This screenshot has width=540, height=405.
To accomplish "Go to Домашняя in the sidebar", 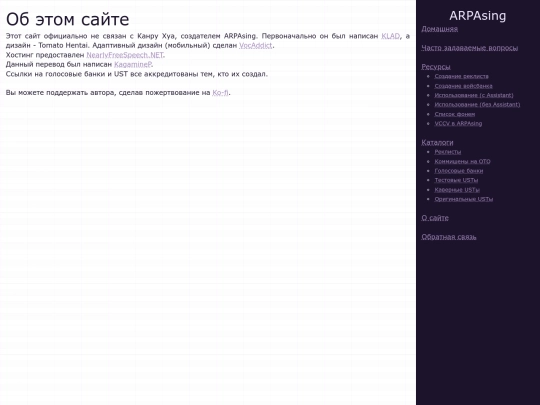I will pos(439,29).
